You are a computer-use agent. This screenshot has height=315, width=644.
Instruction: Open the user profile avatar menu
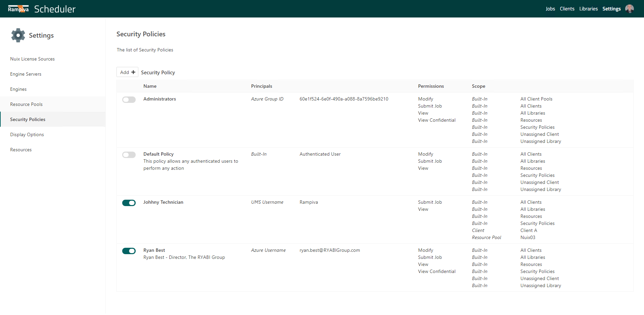tap(629, 9)
